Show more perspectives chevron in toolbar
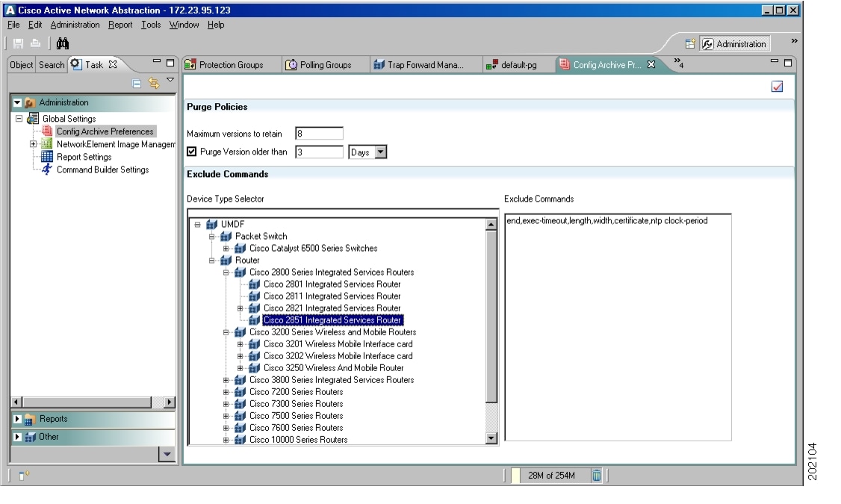 (794, 41)
